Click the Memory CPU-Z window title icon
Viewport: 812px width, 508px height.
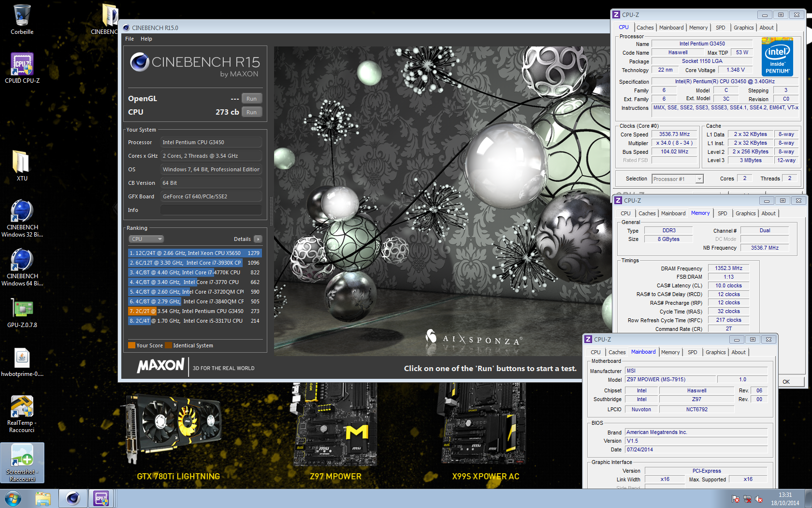point(618,200)
